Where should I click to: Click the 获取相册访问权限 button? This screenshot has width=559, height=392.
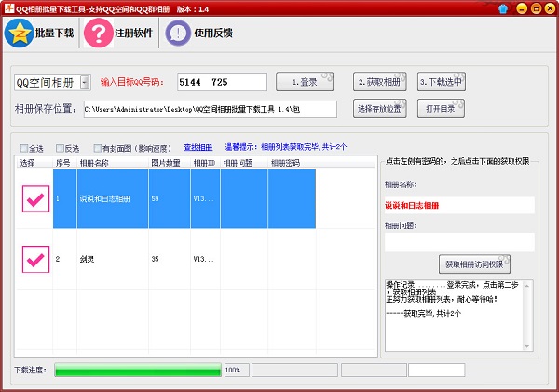[x=474, y=264]
